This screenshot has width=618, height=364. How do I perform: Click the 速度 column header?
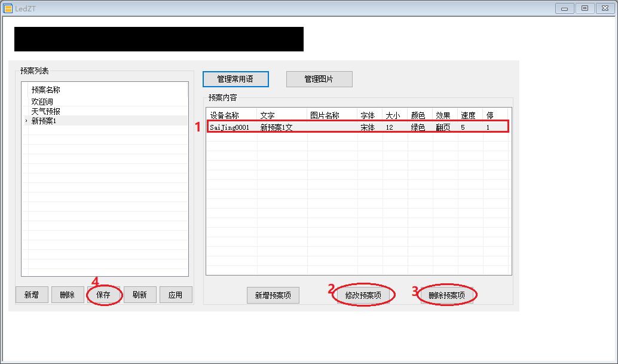coord(470,115)
